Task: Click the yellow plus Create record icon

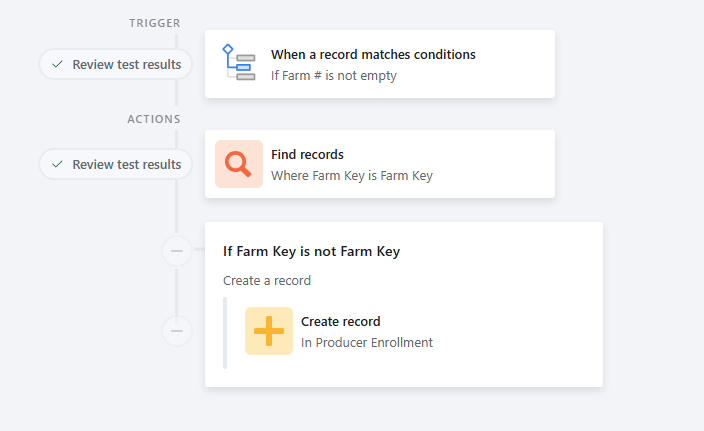Action: tap(269, 331)
